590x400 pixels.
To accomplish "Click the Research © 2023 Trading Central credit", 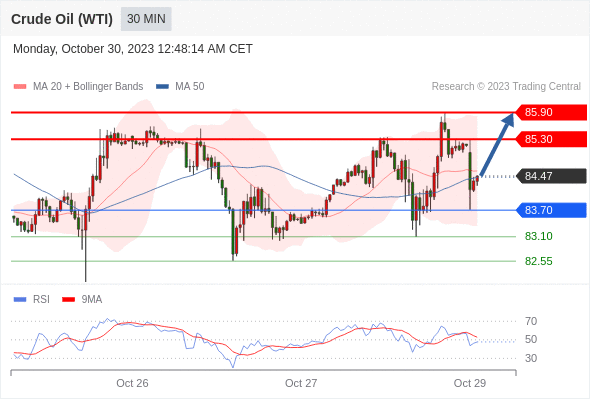I will click(506, 87).
